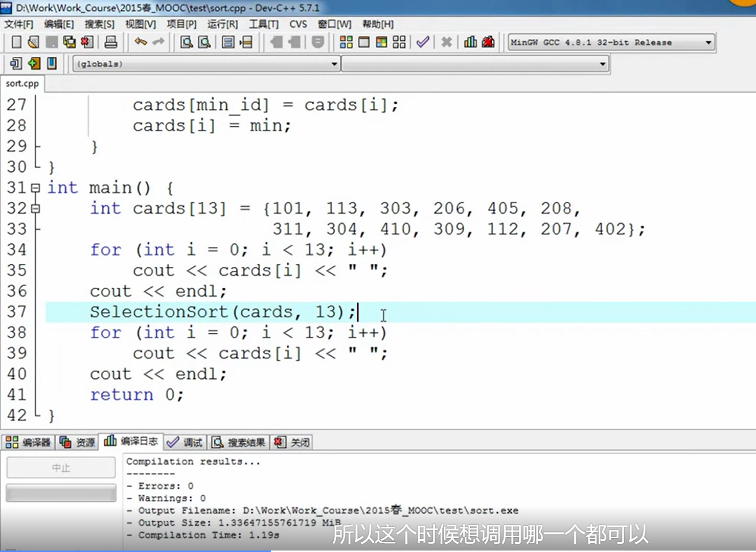Click the Open file toolbar icon
The height and width of the screenshot is (552, 756).
(33, 42)
